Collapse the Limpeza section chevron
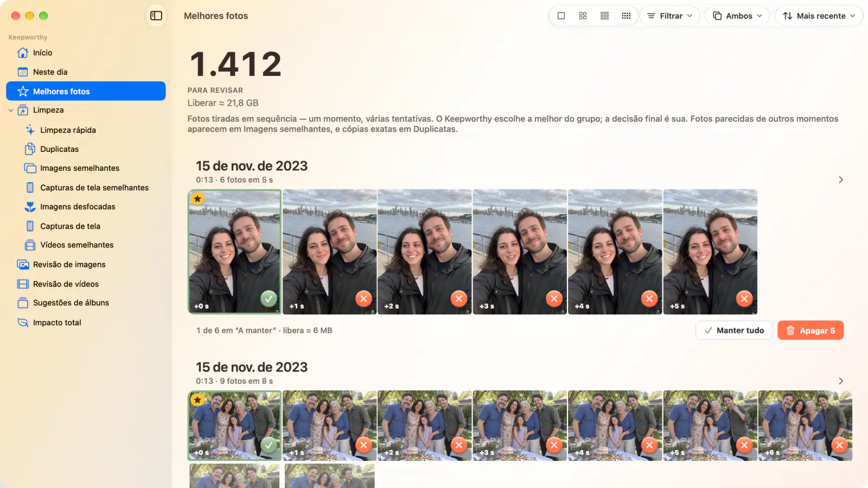 tap(11, 110)
